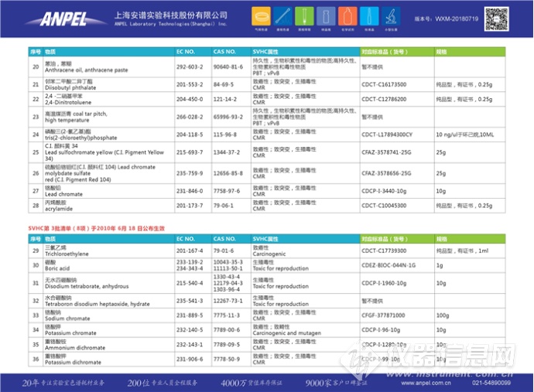The height and width of the screenshot is (392, 534).
Task: Click the gray-blue sample vial icon
Action: tap(326, 16)
